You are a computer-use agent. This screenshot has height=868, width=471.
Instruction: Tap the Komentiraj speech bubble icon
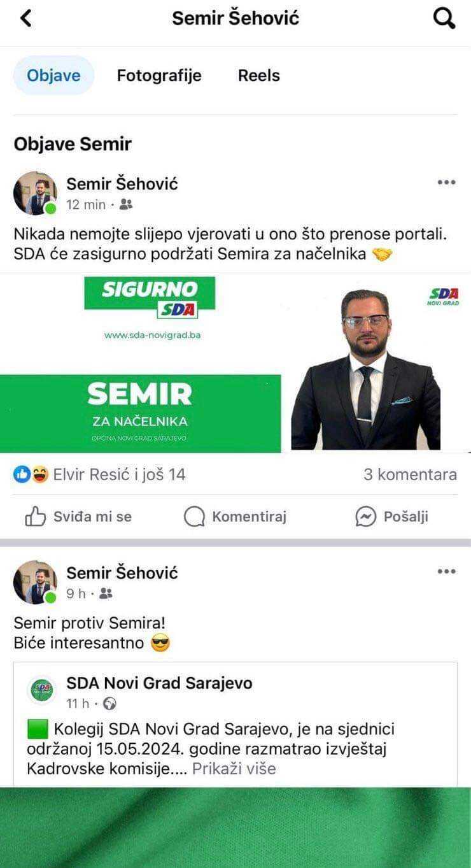click(194, 516)
